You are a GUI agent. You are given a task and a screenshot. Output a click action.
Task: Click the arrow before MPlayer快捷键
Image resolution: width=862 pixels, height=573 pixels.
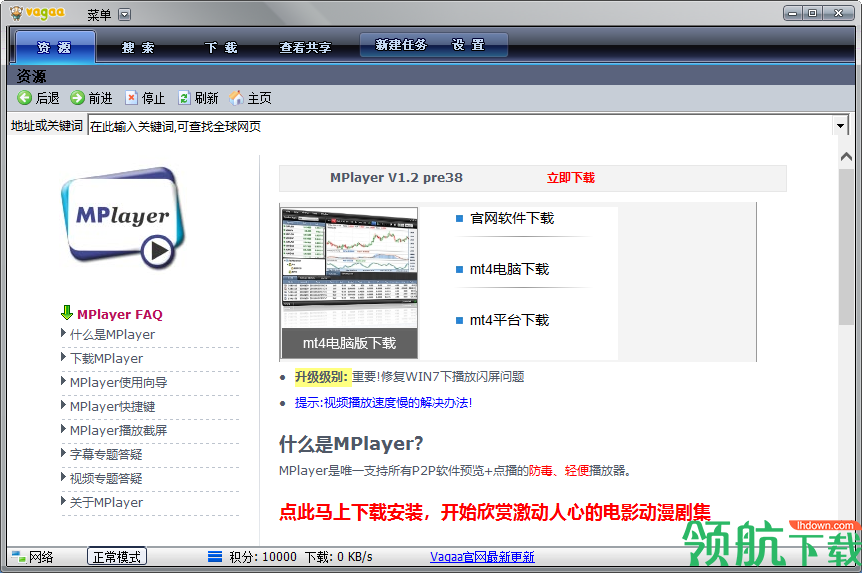coord(64,405)
